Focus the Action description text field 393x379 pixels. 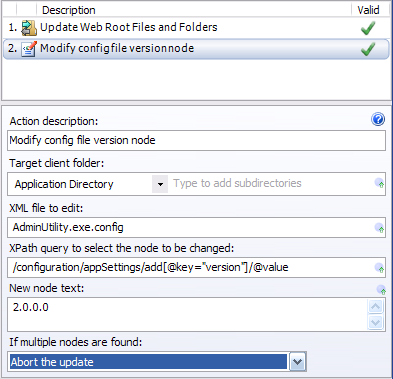click(196, 140)
